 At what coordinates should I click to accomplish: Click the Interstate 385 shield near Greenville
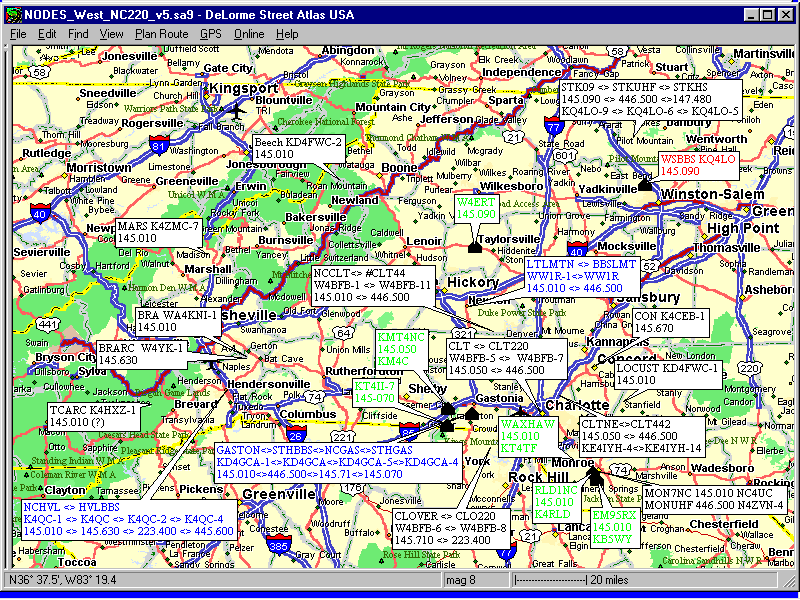[279, 544]
